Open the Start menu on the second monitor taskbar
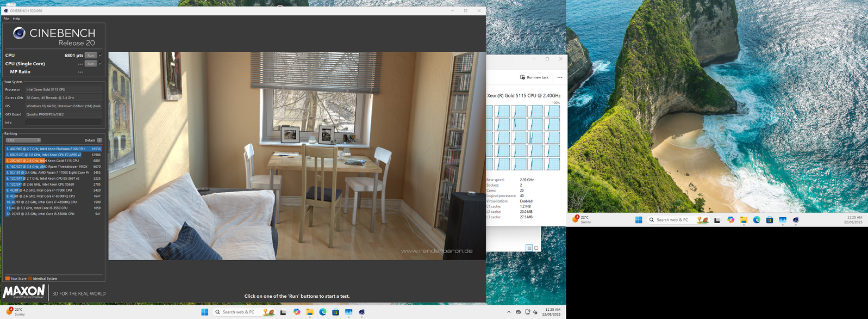The image size is (868, 319). (639, 220)
